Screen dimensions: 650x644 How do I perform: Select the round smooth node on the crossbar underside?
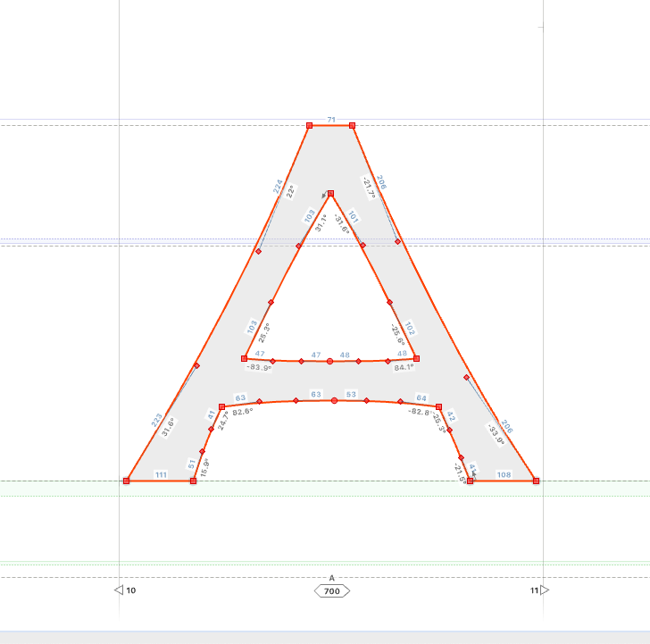tap(334, 400)
